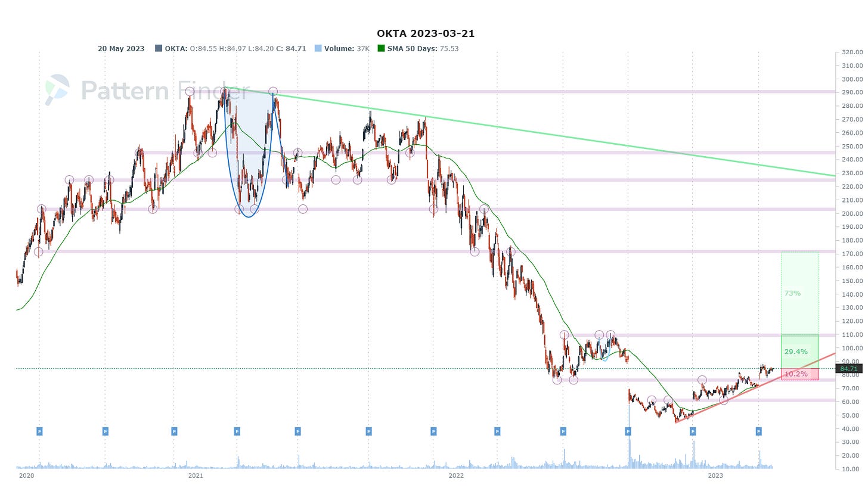Open the earnings 'E' marker below the blue cup pattern

coord(237,431)
